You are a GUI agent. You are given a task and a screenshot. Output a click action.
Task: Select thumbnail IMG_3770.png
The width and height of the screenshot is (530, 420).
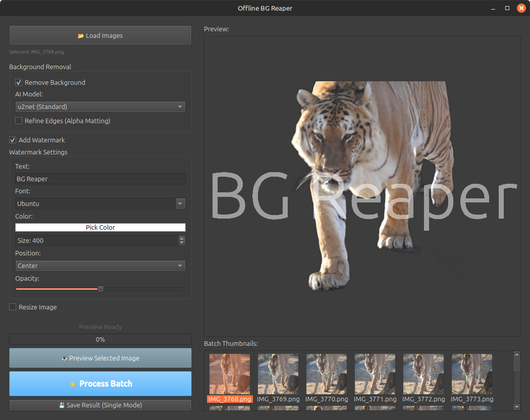[327, 374]
